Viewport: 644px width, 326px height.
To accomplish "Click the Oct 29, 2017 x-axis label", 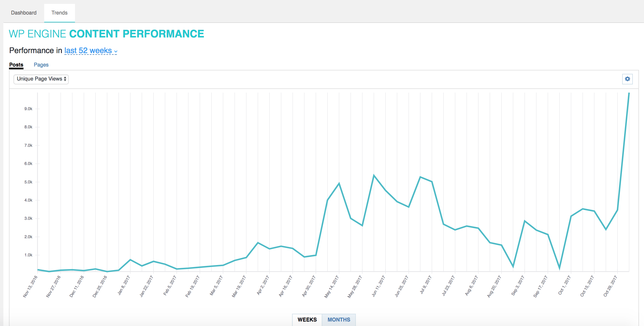I will (610, 286).
